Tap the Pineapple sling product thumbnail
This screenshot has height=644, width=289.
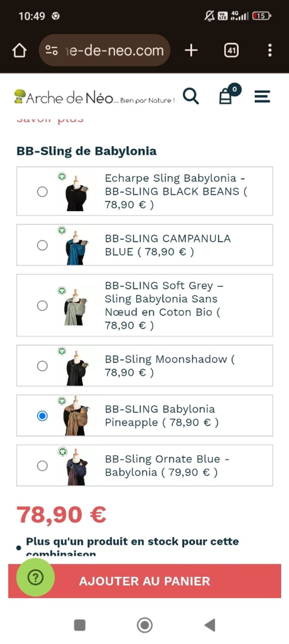[76, 416]
